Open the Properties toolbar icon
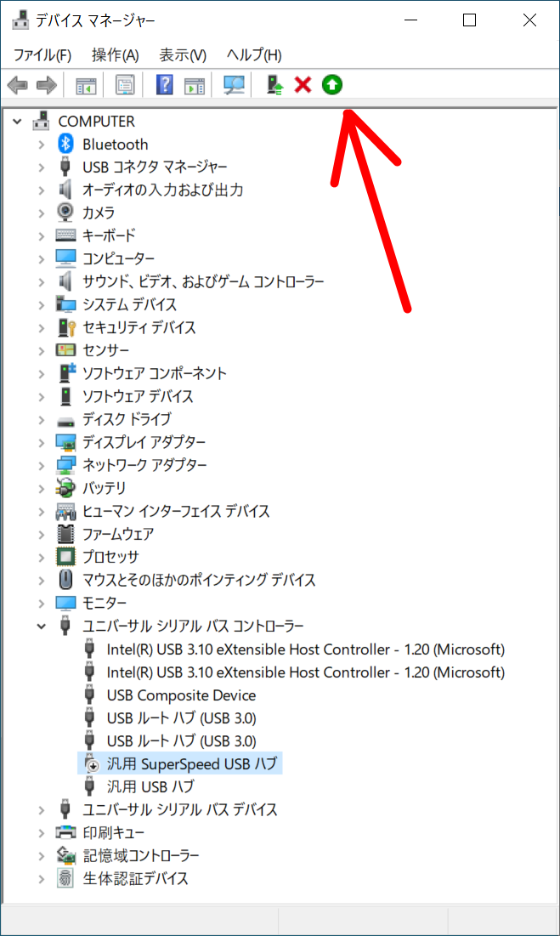 (125, 85)
